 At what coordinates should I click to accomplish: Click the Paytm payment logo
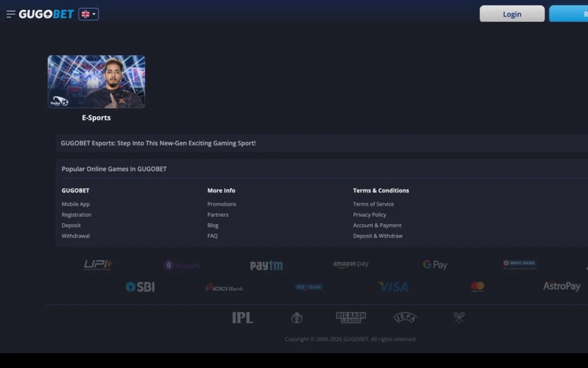coord(266,266)
